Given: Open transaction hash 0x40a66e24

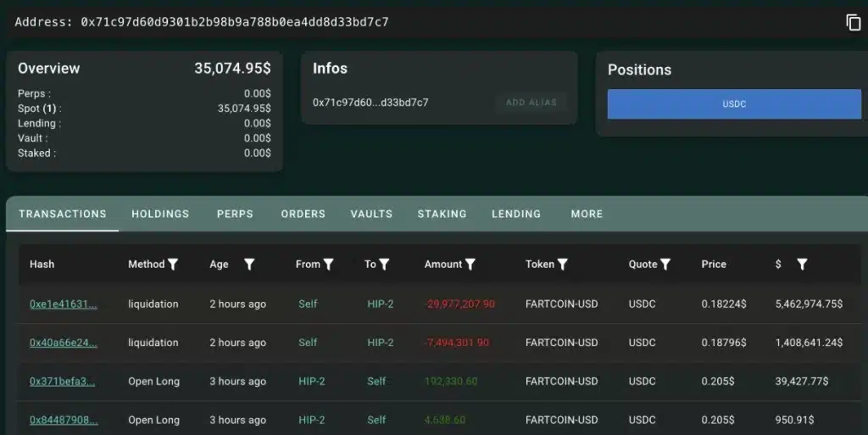Looking at the screenshot, I should point(63,343).
